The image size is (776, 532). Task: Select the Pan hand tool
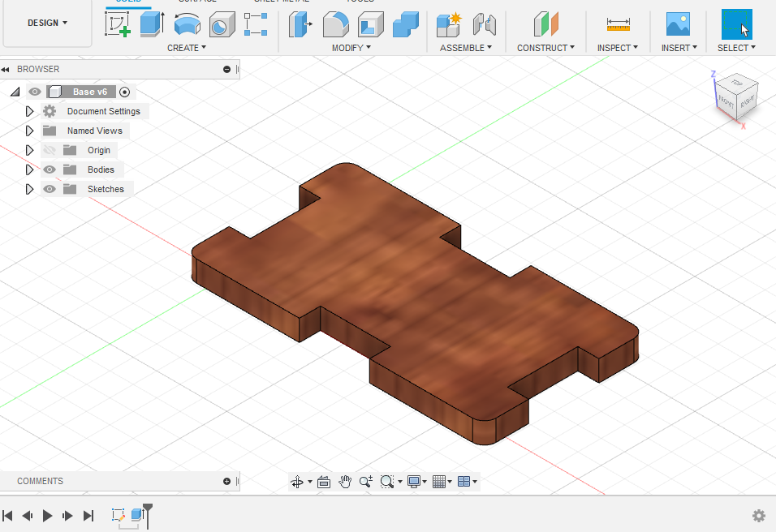[x=345, y=482]
